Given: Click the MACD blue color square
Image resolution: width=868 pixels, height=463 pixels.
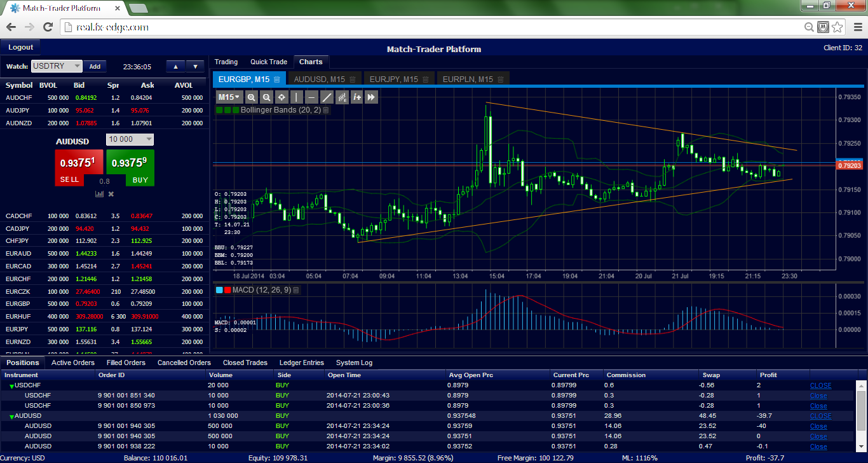Looking at the screenshot, I should point(219,290).
